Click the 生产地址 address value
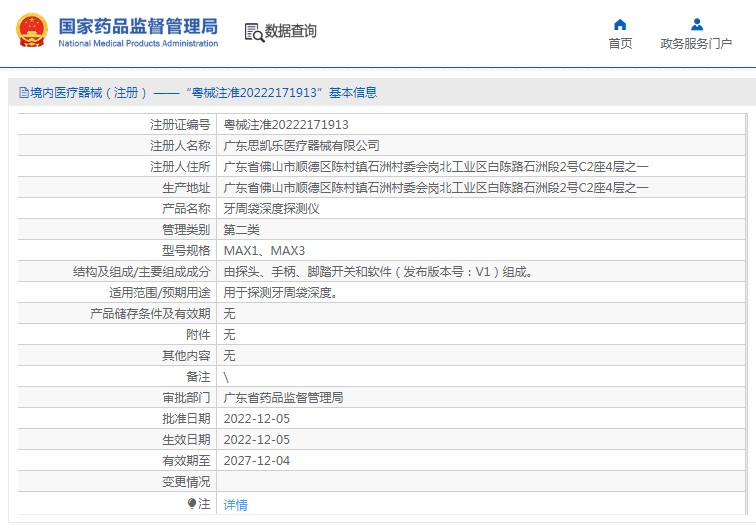756x528 pixels. click(436, 188)
